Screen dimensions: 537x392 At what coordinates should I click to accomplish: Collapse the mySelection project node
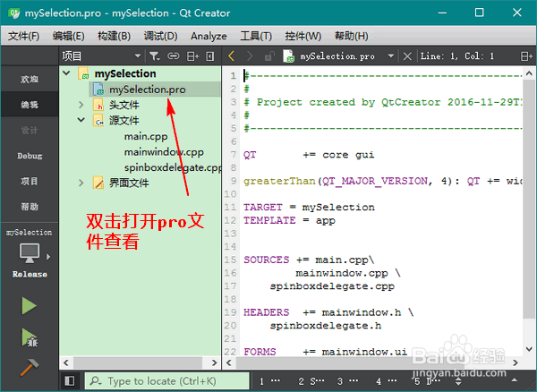(66, 73)
